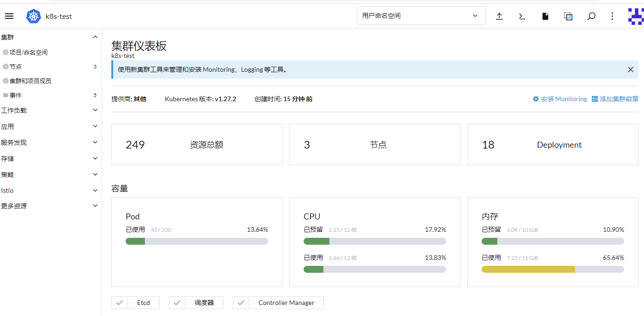644x316 pixels.
Task: Click the Controller Manager checkmark icon
Action: click(241, 303)
